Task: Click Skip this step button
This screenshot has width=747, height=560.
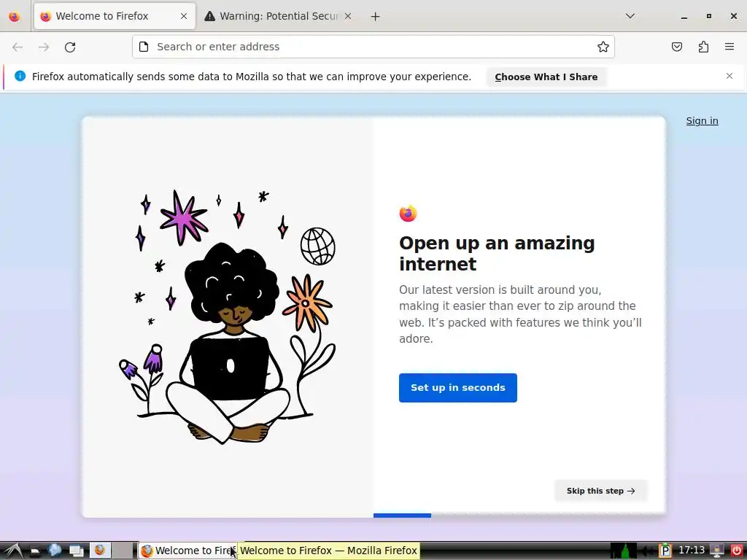Action: tap(601, 491)
